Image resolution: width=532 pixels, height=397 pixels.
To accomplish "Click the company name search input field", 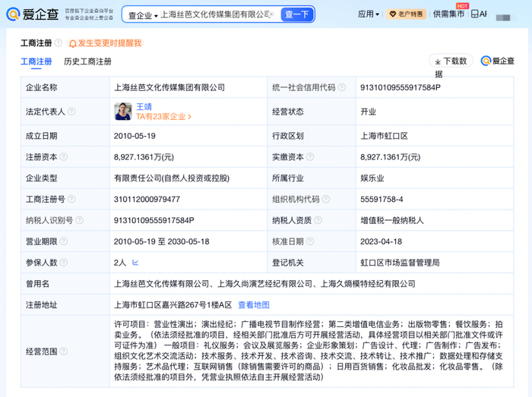I will pyautogui.click(x=217, y=14).
